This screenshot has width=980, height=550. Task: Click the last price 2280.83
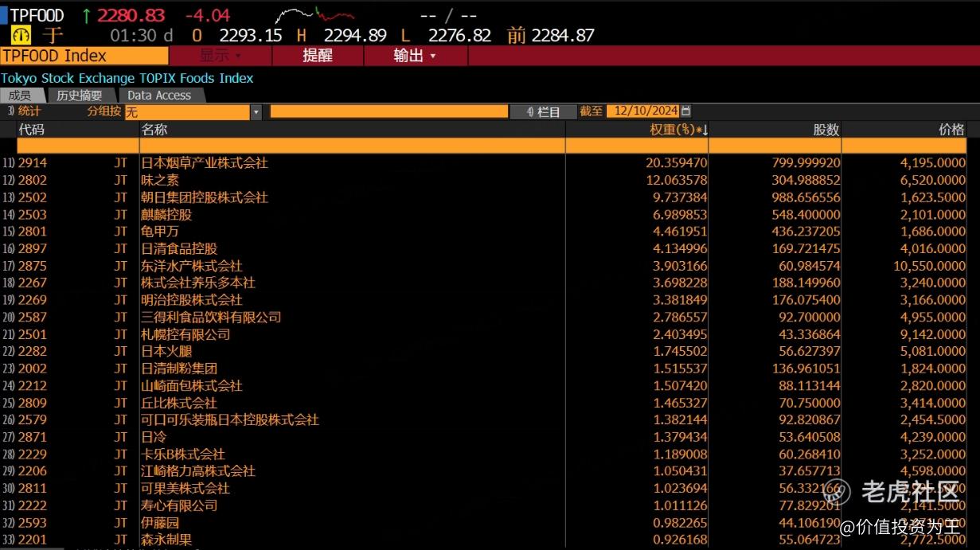[131, 15]
